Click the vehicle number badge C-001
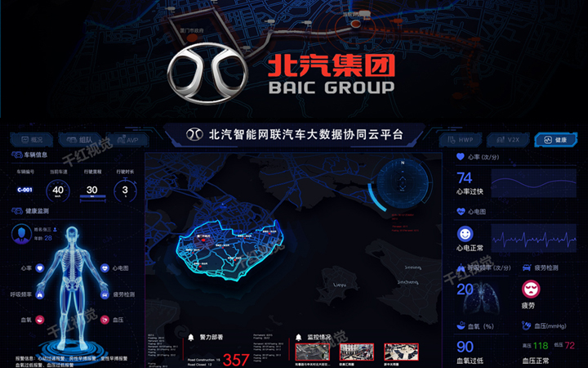 click(x=24, y=190)
